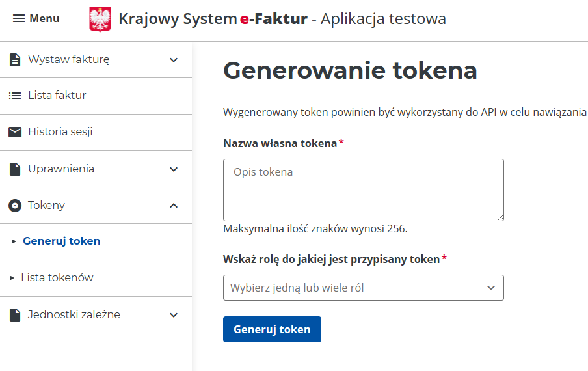Click the Krajowy System e-Faktur title

(213, 19)
